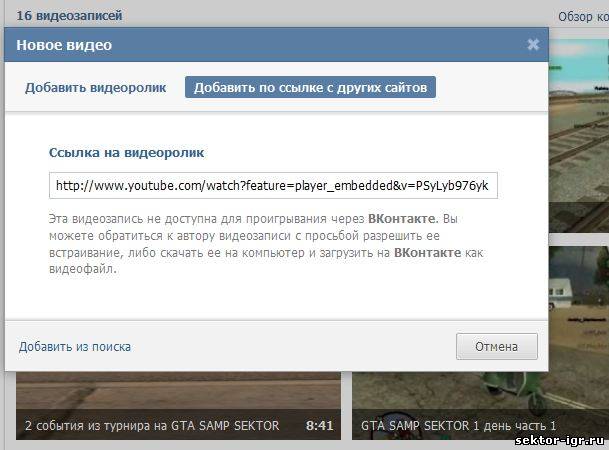This screenshot has height=450, width=609.
Task: Select Добавить по ссылке с других сайтов tab
Action: click(x=310, y=87)
